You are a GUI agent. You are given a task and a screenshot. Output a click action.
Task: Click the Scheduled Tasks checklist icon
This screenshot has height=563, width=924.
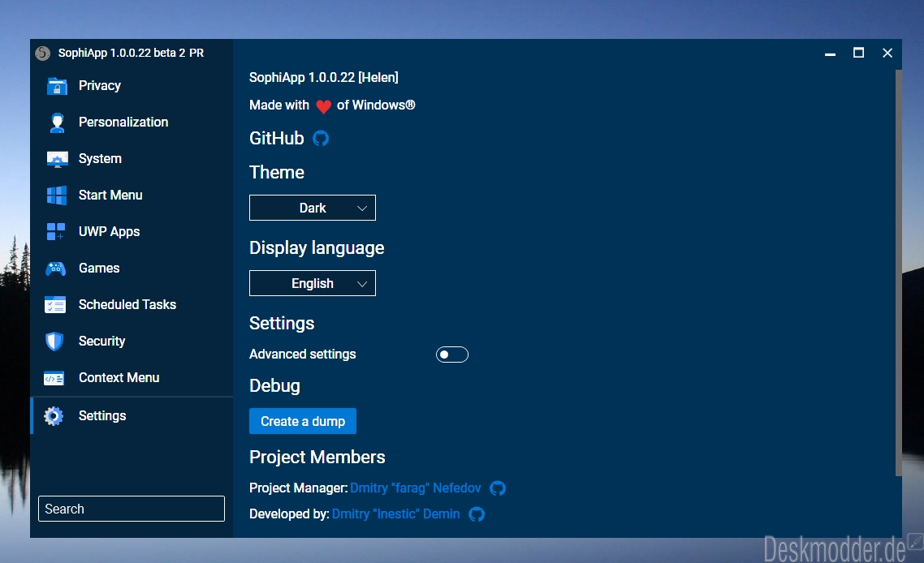pos(55,305)
